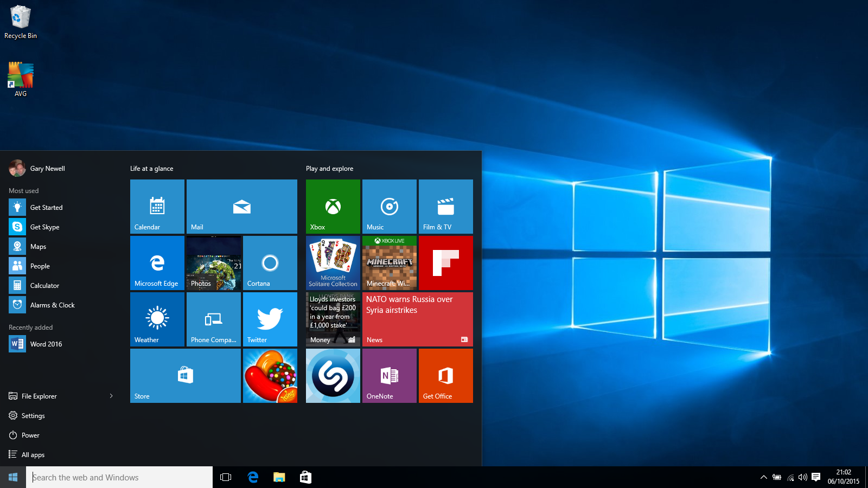This screenshot has width=868, height=488.
Task: Select the AVG desktop shortcut
Action: click(21, 79)
